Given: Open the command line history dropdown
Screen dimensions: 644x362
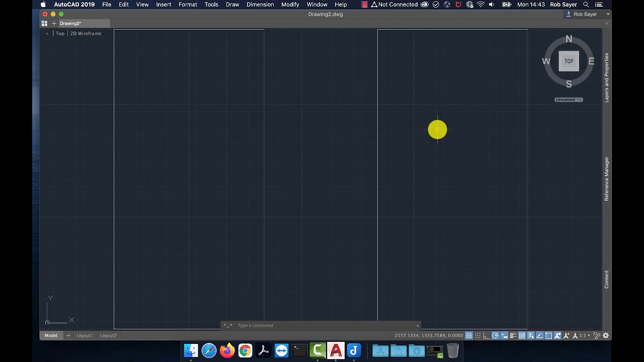Looking at the screenshot, I should coord(228,325).
